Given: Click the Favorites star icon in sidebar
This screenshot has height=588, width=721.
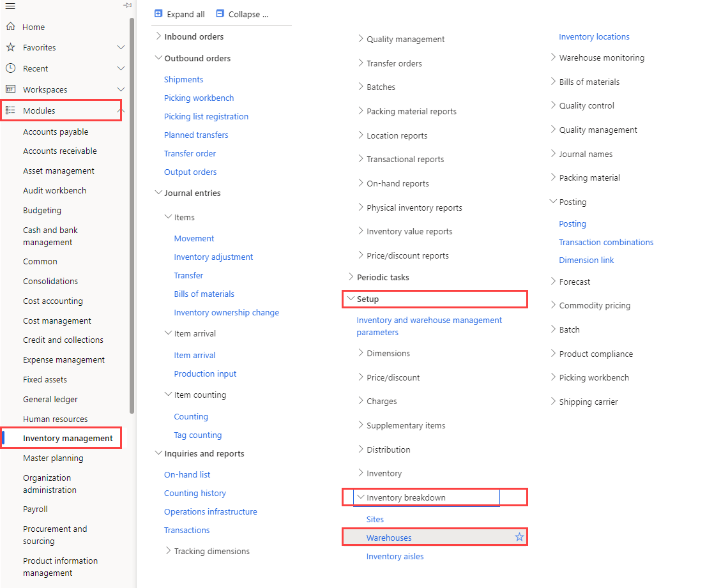Looking at the screenshot, I should pos(11,47).
